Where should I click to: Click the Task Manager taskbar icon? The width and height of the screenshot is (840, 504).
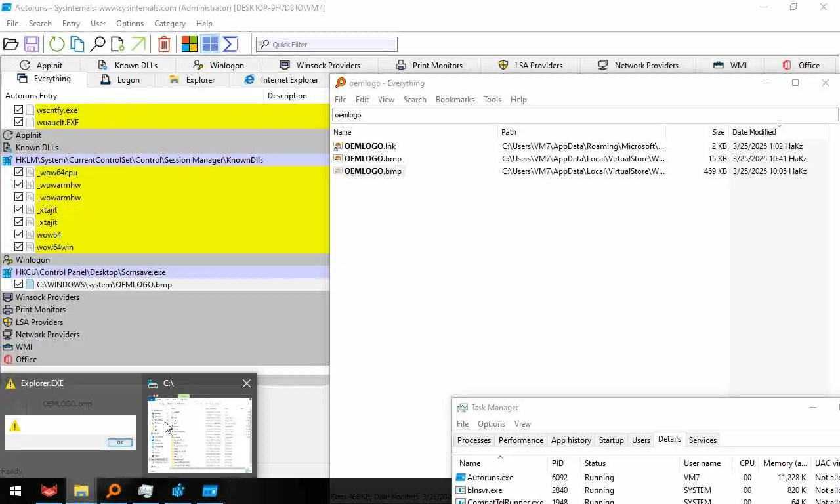(146, 490)
